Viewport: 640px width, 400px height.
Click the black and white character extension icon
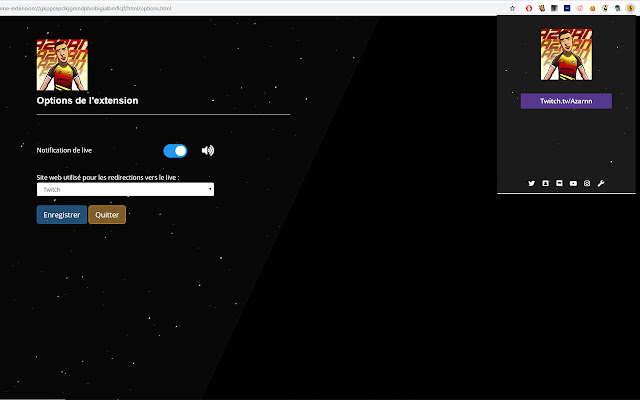(605, 8)
